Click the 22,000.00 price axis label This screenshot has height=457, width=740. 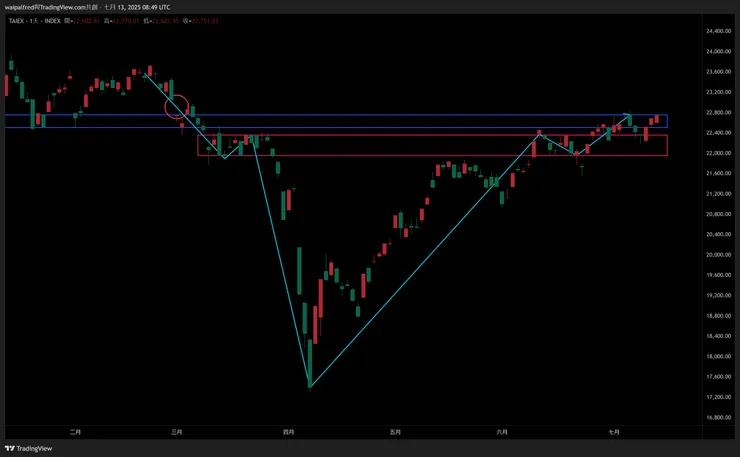(718, 153)
